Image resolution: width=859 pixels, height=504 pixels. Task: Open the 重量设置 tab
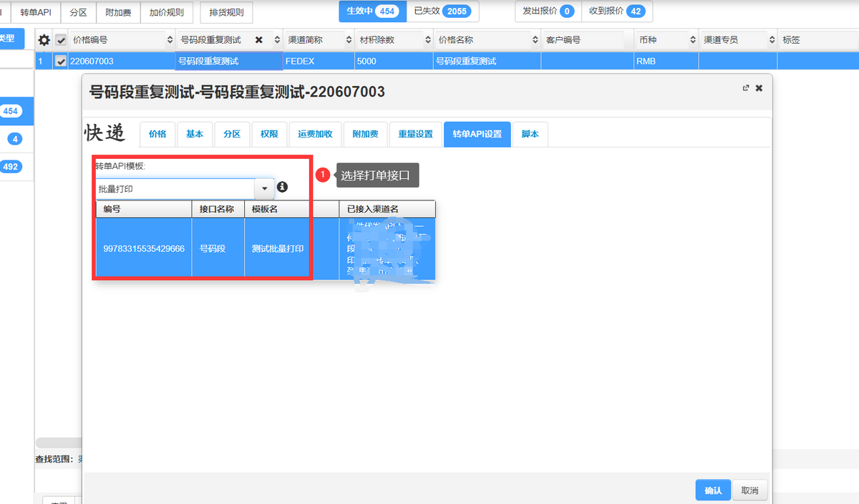pos(415,134)
